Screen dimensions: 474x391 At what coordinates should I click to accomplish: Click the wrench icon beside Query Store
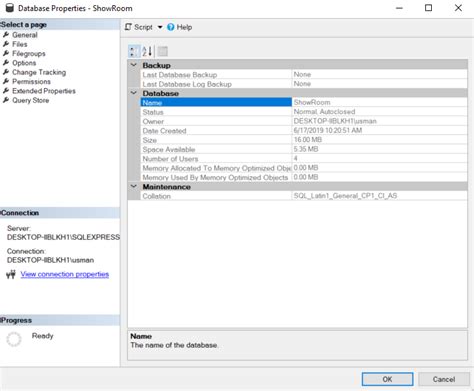coord(6,100)
